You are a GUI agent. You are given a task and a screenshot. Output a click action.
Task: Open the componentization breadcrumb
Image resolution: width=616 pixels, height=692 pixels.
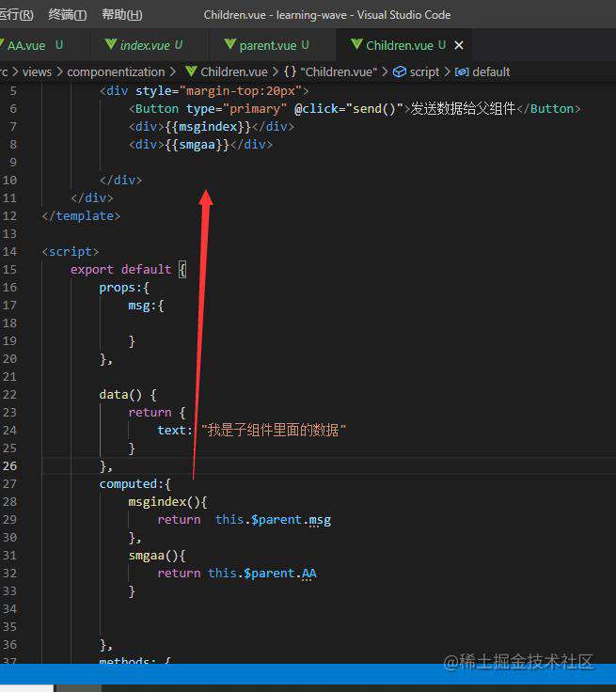(x=116, y=72)
